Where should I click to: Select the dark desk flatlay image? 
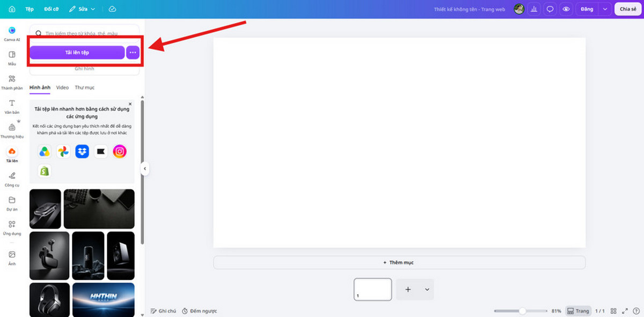(x=99, y=209)
